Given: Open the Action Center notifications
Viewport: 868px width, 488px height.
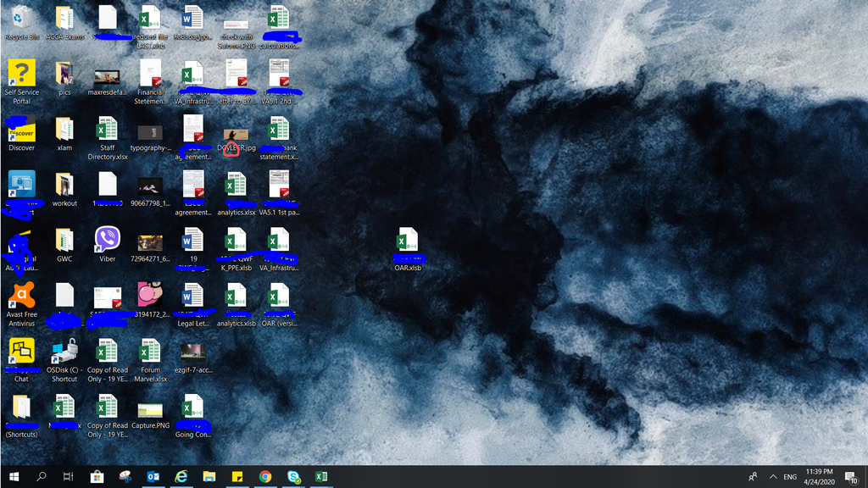Looking at the screenshot, I should pyautogui.click(x=851, y=476).
